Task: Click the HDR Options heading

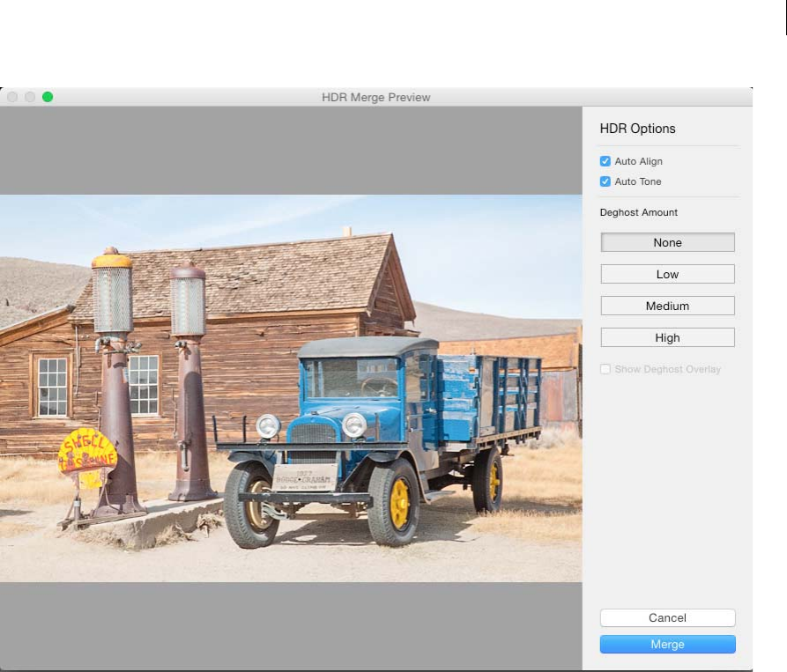Action: pyautogui.click(x=637, y=129)
